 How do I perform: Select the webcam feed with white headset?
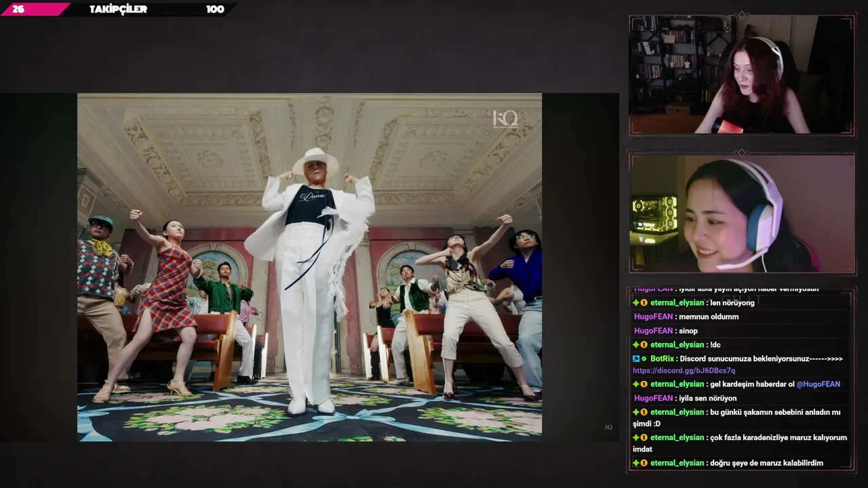coord(742,214)
